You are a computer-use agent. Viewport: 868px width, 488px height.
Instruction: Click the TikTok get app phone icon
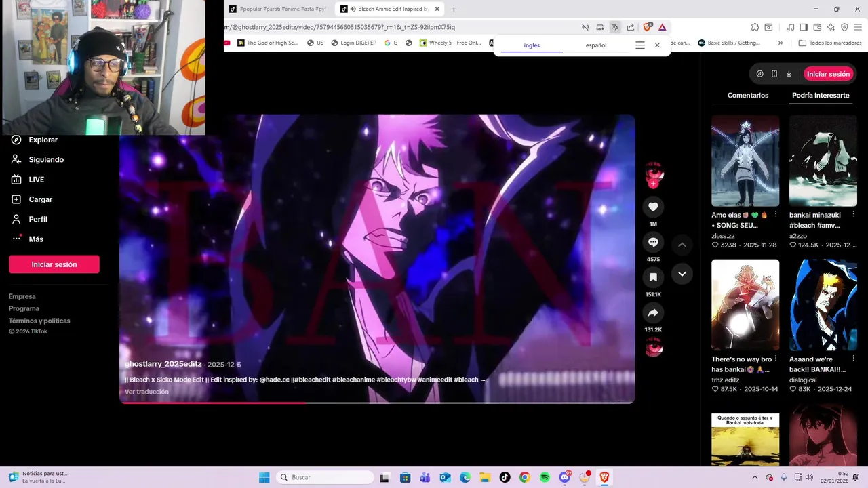[x=774, y=74]
